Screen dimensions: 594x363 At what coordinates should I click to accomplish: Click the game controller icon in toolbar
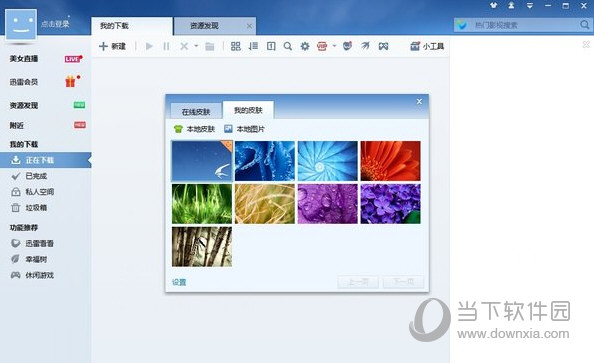pyautogui.click(x=383, y=46)
